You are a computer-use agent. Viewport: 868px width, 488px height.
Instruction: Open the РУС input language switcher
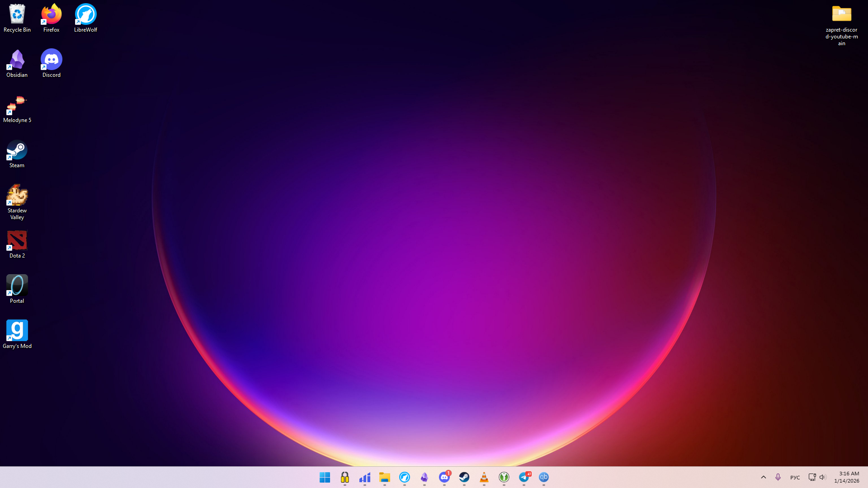(x=795, y=478)
